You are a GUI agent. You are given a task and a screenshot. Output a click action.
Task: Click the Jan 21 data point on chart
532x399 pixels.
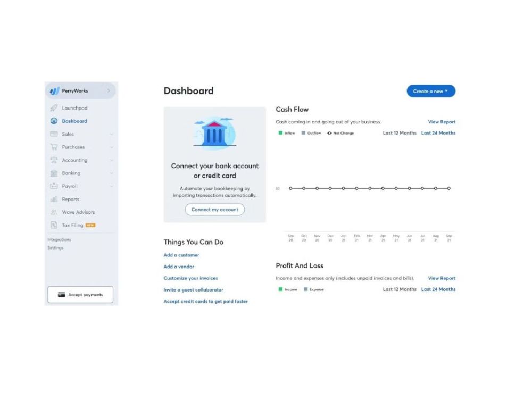click(x=343, y=188)
